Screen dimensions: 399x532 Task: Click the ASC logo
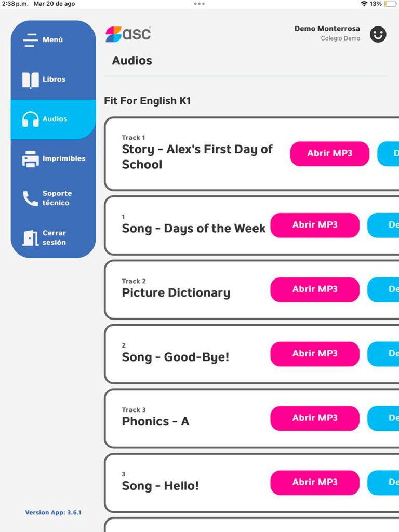click(128, 34)
